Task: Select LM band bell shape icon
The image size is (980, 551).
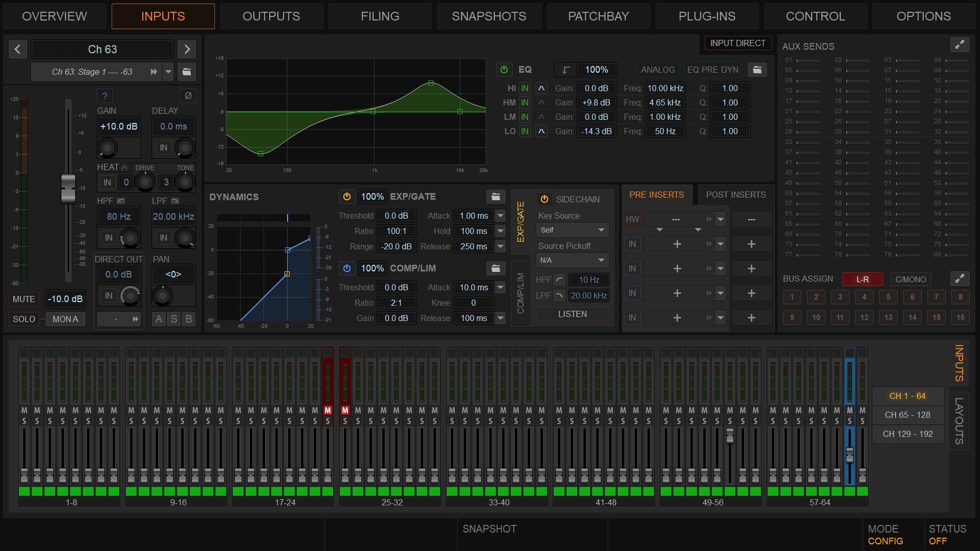Action: tap(541, 117)
